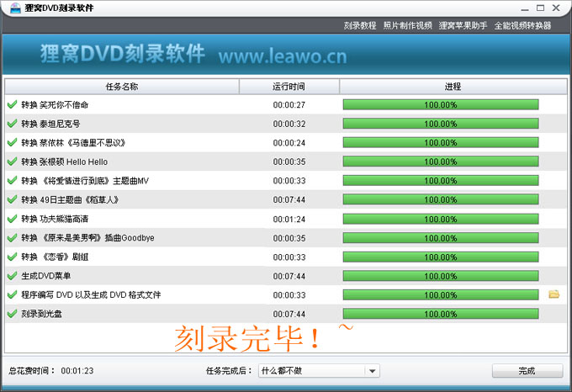Select task 转换 功夫熊猫高清
Viewport: 572px width, 392px height.
(x=55, y=219)
